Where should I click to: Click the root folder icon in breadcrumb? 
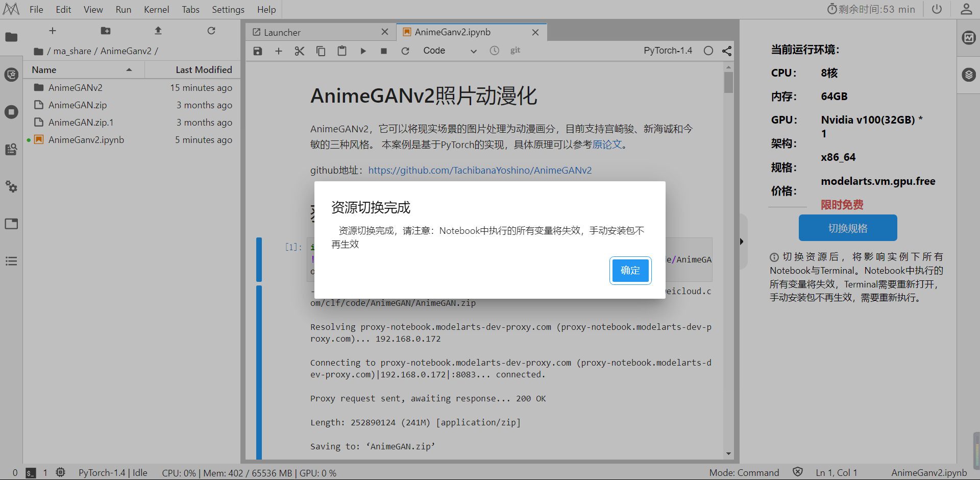(38, 51)
